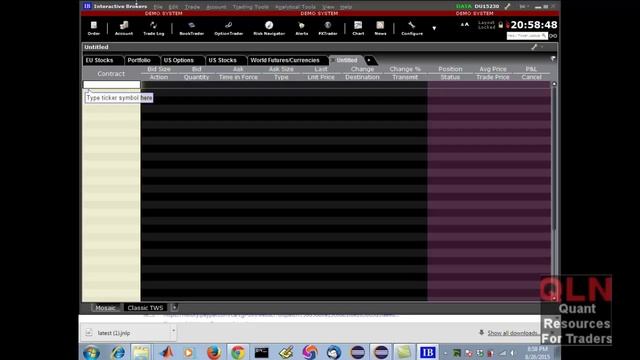Open File Explorer from taskbar
This screenshot has height=360, width=640.
point(140,352)
